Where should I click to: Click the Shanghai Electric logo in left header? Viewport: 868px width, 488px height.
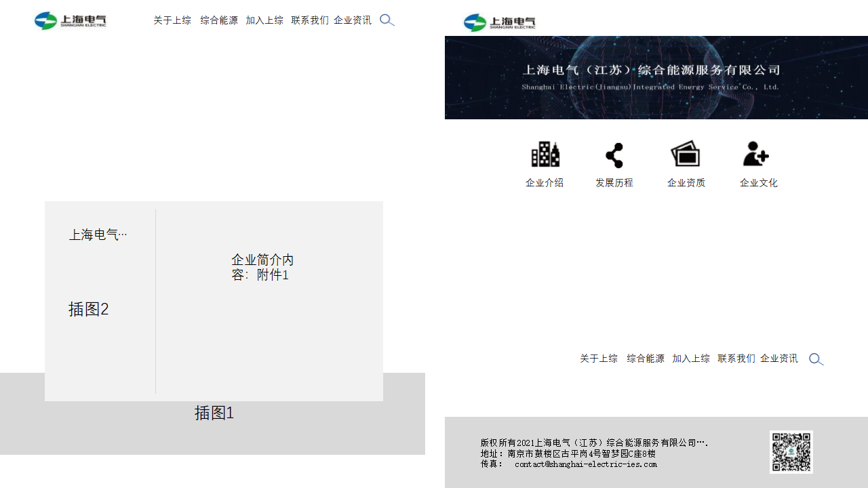coord(71,20)
